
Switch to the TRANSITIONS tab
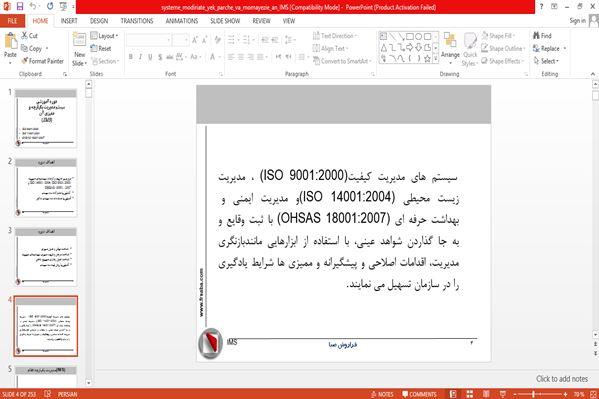pos(137,21)
